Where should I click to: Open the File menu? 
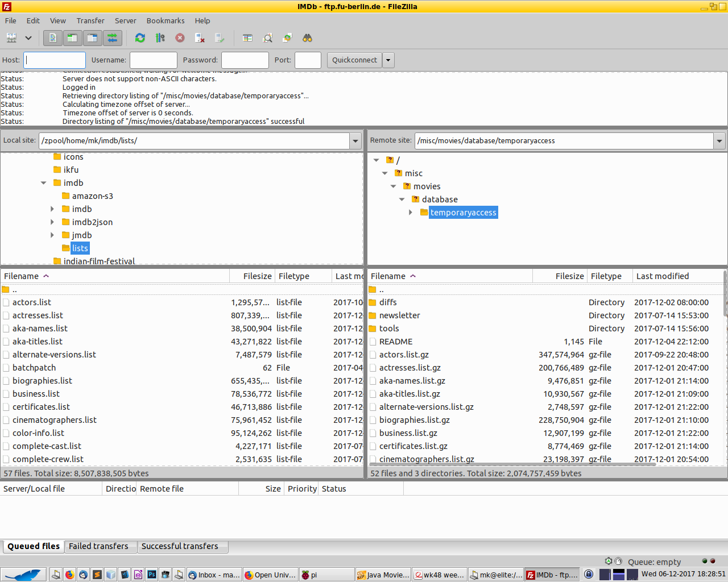tap(11, 20)
